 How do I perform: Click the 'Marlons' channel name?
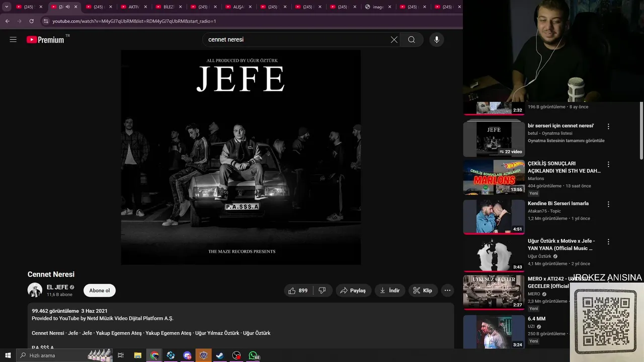[536, 178]
